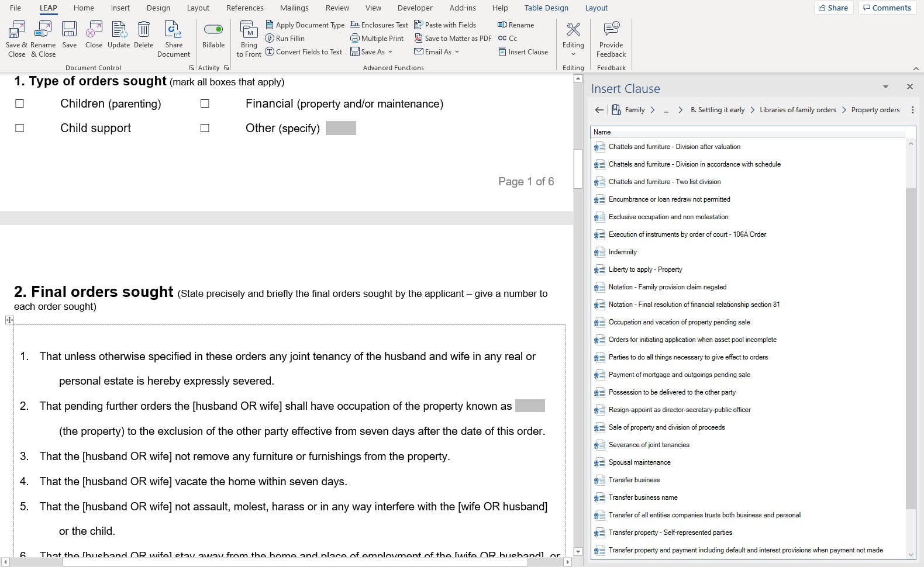This screenshot has height=567, width=924.
Task: Select Multiple Print in ribbon
Action: coord(377,39)
